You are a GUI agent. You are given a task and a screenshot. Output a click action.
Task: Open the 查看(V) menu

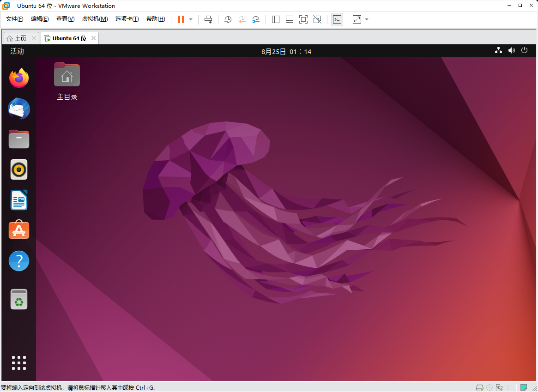point(65,19)
